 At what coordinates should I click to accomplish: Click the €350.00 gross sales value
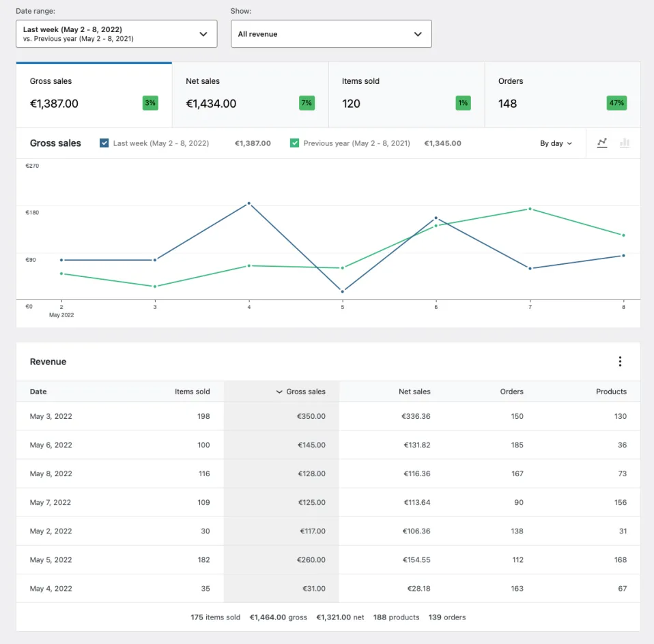click(x=311, y=416)
